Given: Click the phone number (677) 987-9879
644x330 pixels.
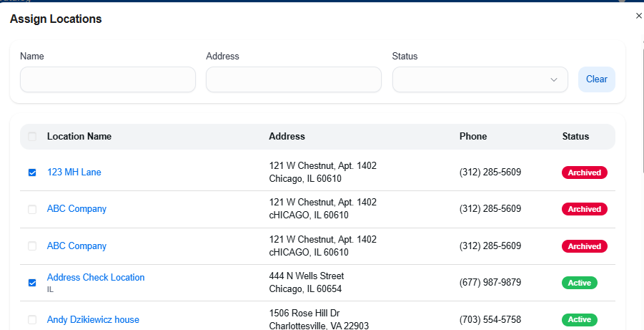Looking at the screenshot, I should pos(490,283).
